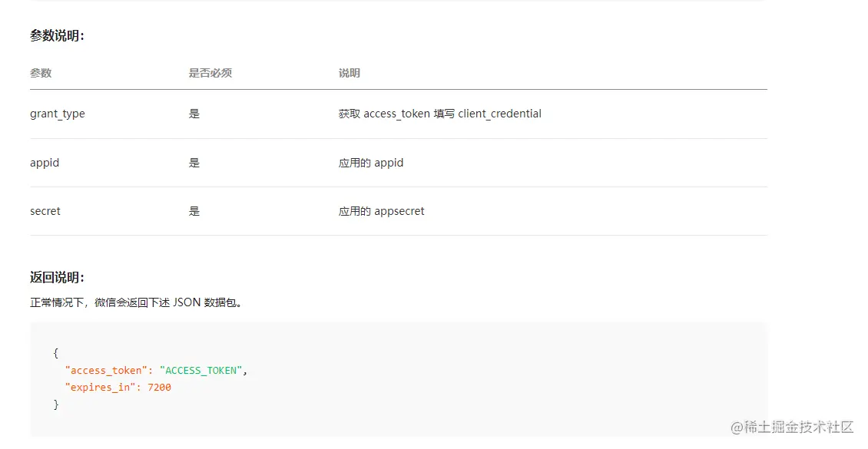
Task: Click 是 in the secret row
Action: (194, 211)
